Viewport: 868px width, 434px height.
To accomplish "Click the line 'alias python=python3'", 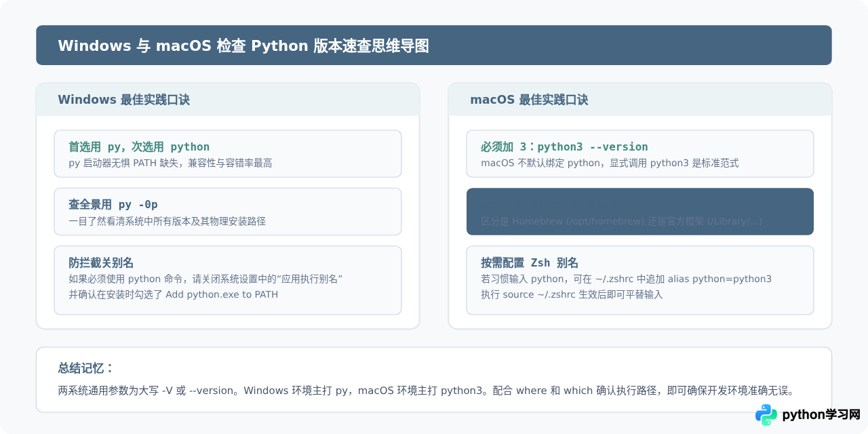I will click(626, 279).
